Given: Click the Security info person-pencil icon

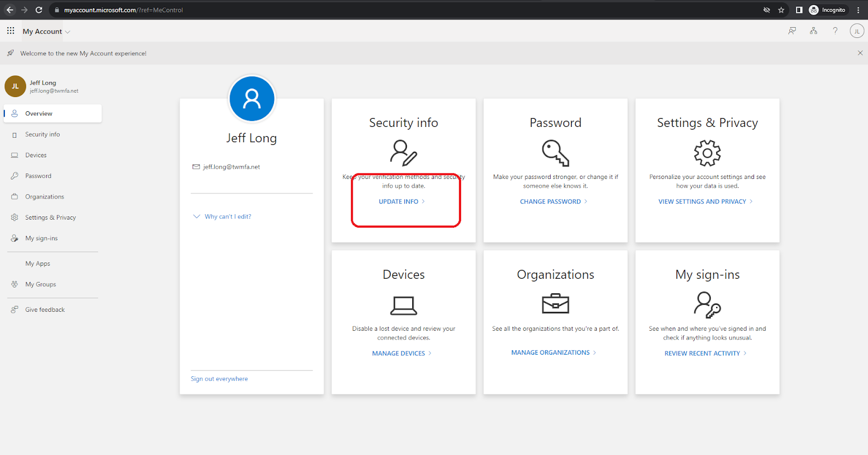Looking at the screenshot, I should coord(404,153).
